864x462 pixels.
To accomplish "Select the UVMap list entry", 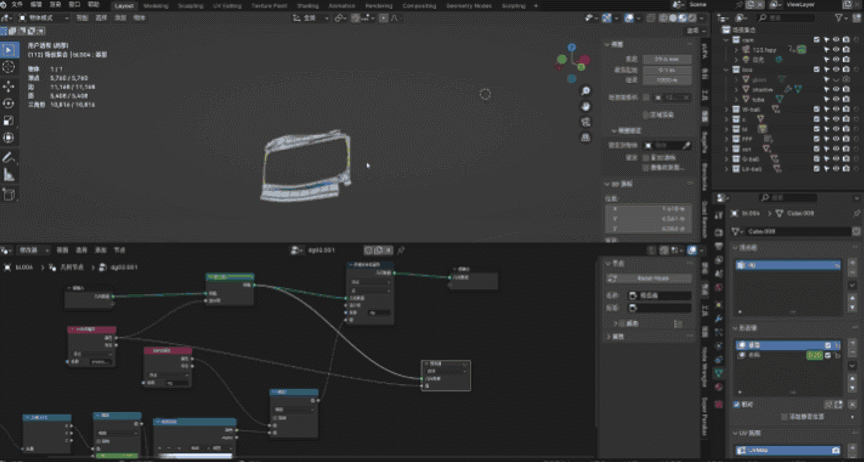I will click(x=788, y=450).
